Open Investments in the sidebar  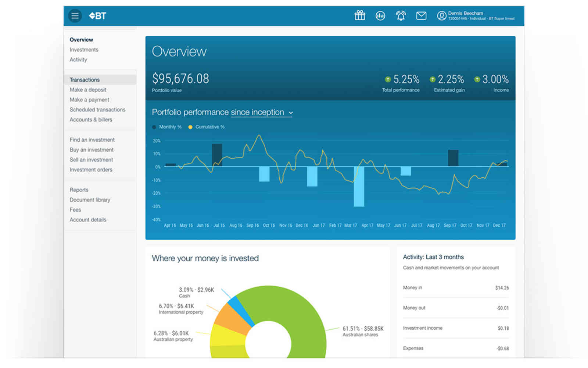(84, 50)
